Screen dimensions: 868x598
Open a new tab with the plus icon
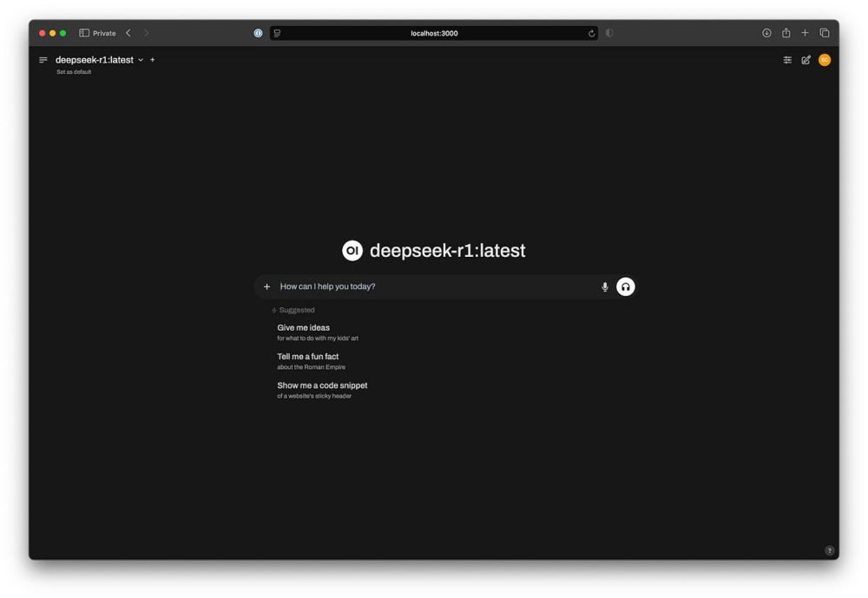805,33
